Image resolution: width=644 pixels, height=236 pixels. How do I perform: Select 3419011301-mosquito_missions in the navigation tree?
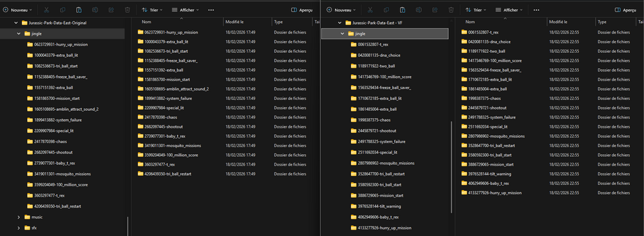[59, 174]
